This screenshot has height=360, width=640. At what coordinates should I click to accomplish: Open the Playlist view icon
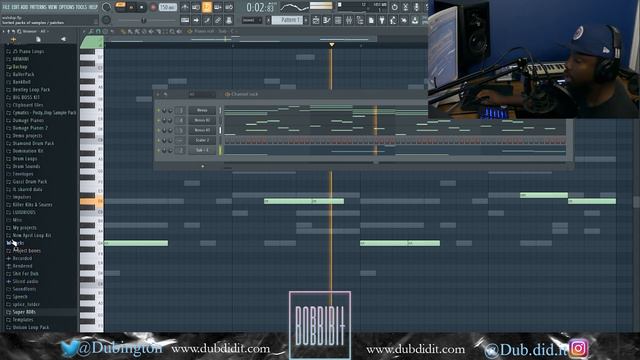pyautogui.click(x=316, y=20)
